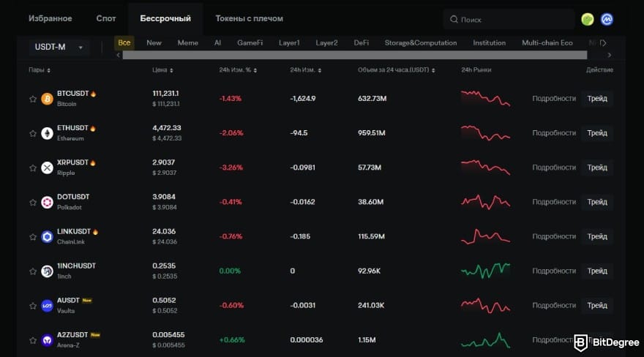This screenshot has width=644, height=357.
Task: Click the blue CoinMarketCap icon
Action: 607,19
